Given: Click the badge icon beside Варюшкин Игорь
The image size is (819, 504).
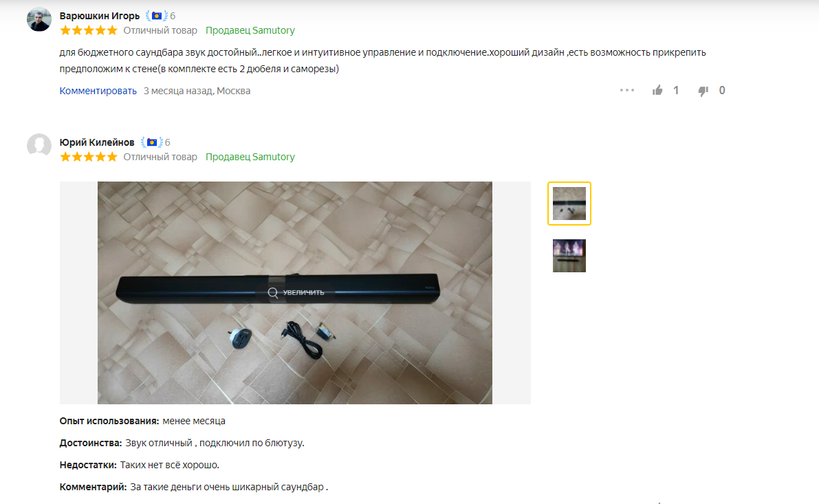Looking at the screenshot, I should [156, 17].
